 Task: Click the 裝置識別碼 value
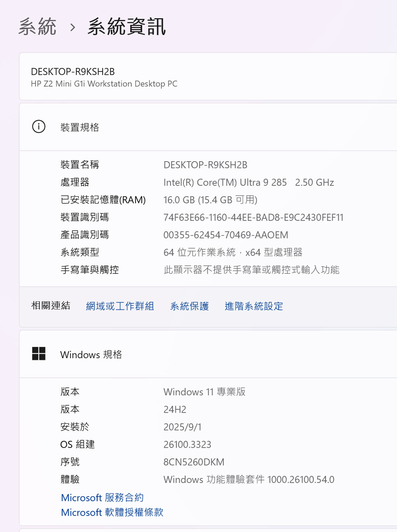click(x=253, y=218)
